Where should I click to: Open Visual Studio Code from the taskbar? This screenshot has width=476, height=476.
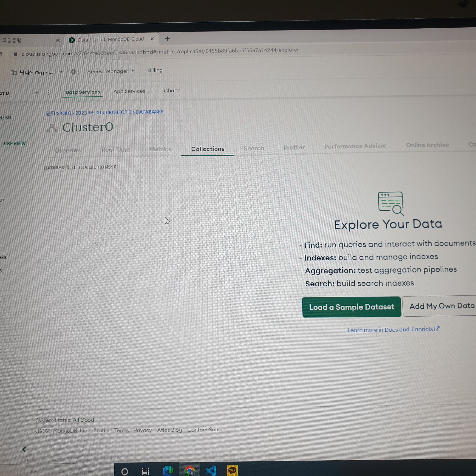[x=211, y=471]
